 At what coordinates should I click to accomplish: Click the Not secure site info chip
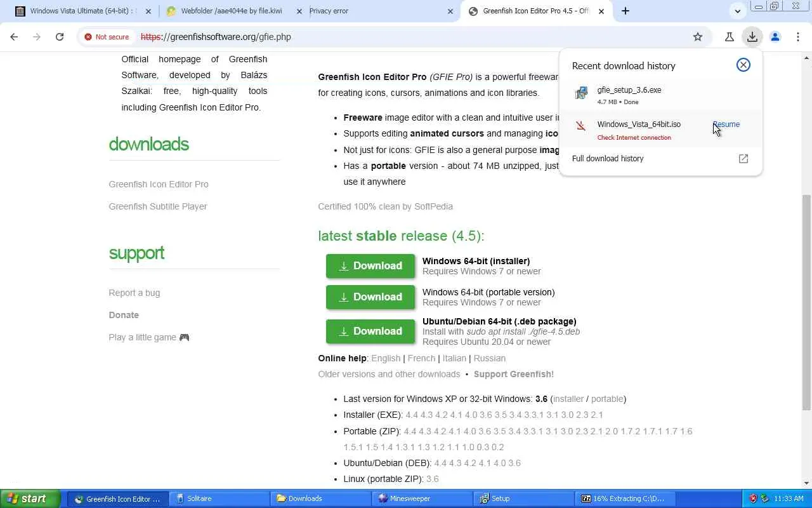(107, 37)
